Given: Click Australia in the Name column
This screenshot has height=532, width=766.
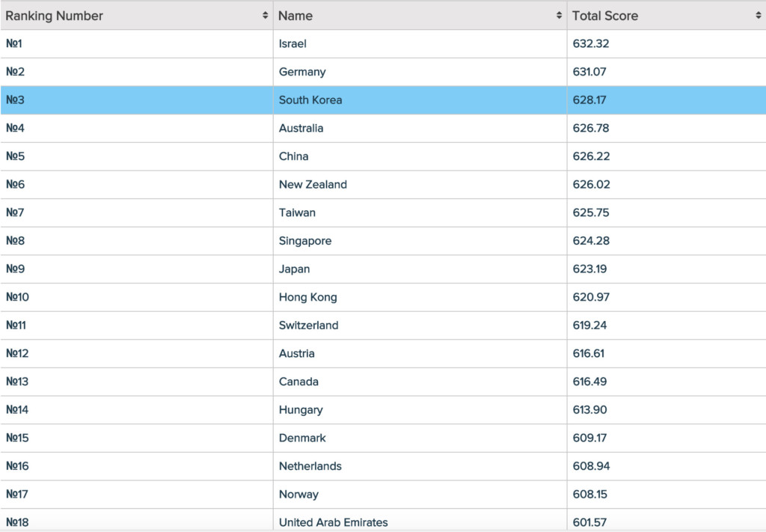Looking at the screenshot, I should [301, 129].
